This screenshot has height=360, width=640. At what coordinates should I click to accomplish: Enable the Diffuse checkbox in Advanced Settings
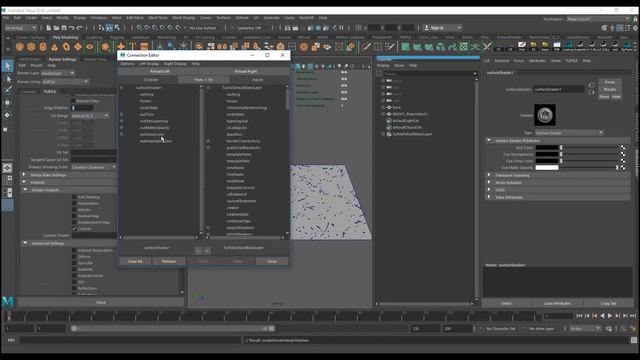click(x=74, y=257)
